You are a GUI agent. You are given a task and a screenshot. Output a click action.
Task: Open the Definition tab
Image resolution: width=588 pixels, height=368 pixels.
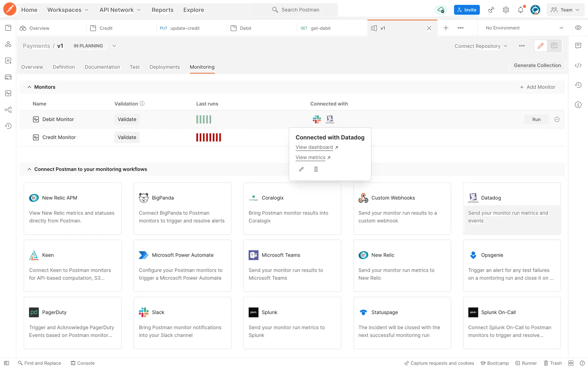pyautogui.click(x=64, y=67)
